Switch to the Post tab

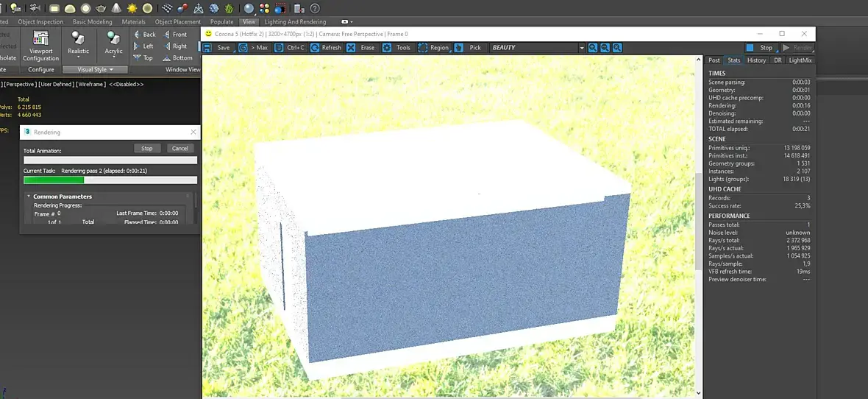pyautogui.click(x=714, y=60)
